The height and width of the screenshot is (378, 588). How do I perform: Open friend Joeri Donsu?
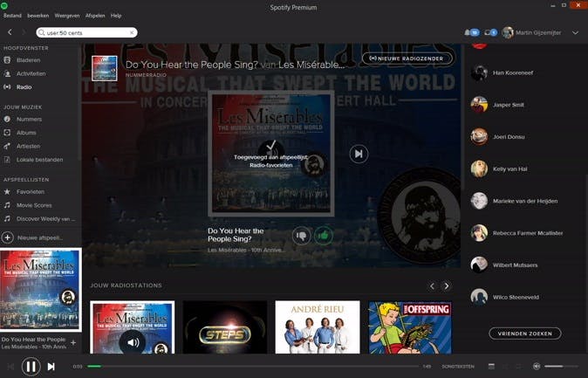[509, 137]
